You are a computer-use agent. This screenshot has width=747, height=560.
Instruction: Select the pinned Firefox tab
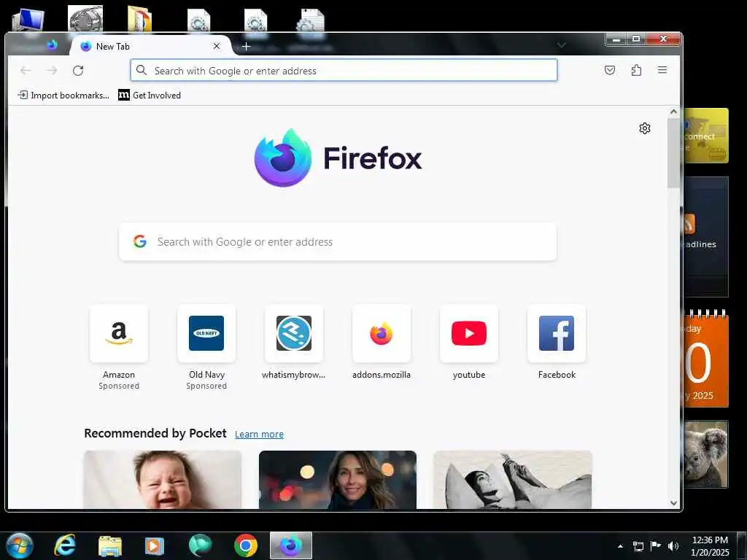52,45
